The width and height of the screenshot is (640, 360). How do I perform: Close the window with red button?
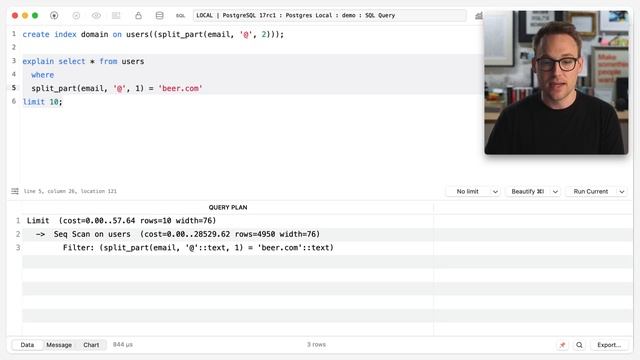[x=15, y=16]
